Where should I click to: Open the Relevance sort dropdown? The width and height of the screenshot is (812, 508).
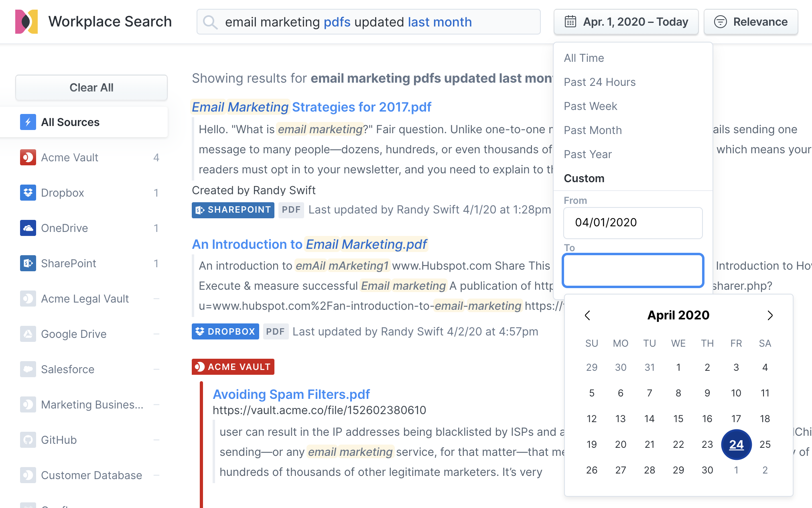pos(750,22)
